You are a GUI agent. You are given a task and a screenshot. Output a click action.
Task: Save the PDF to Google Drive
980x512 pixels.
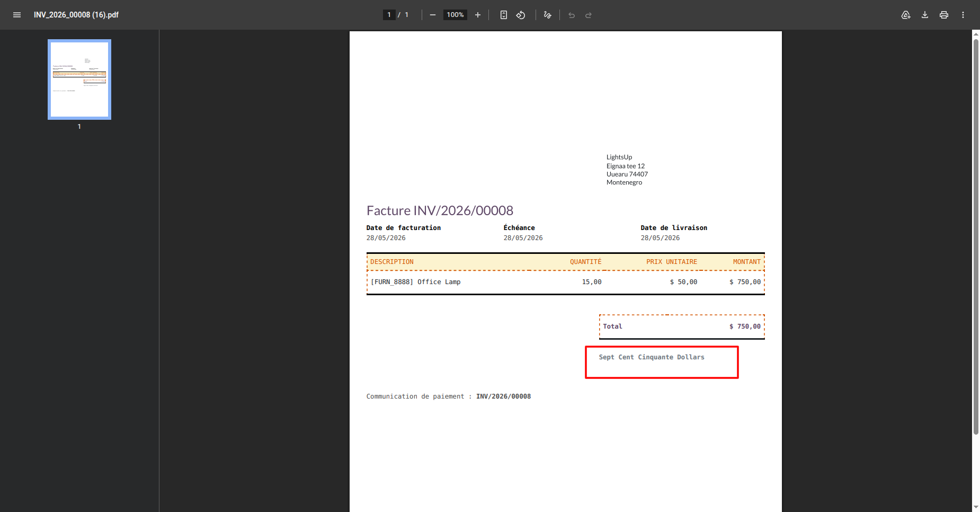(906, 15)
